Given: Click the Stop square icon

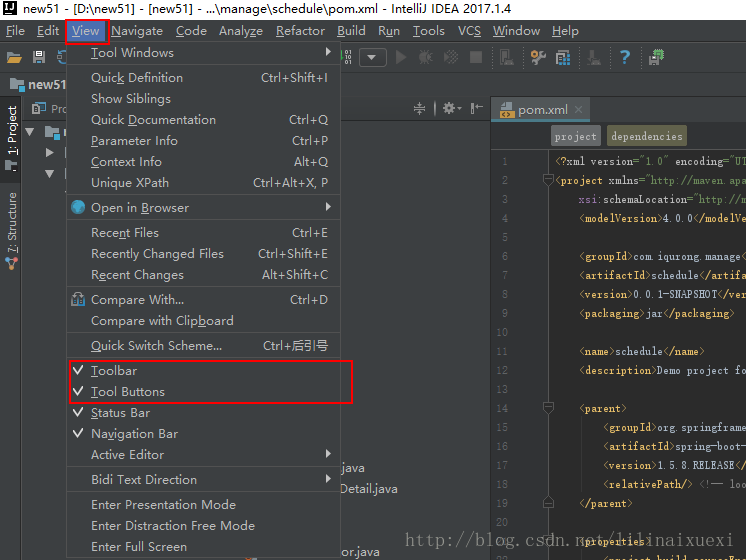Looking at the screenshot, I should click(x=476, y=58).
